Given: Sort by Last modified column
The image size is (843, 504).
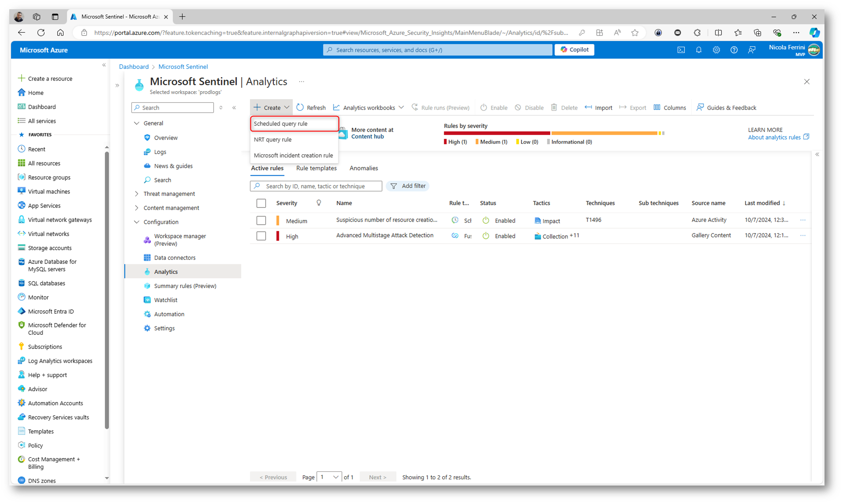Looking at the screenshot, I should pos(765,203).
